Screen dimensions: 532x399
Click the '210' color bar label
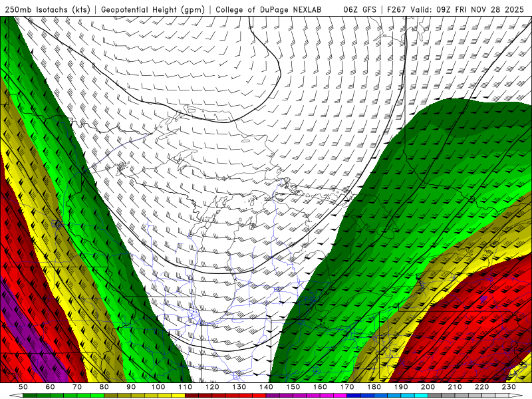tap(455, 387)
